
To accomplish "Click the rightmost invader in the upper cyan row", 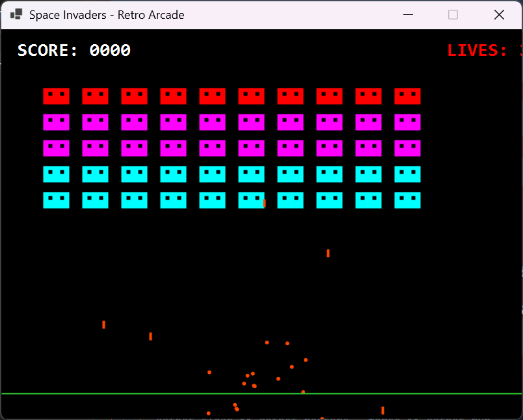I will coord(408,174).
